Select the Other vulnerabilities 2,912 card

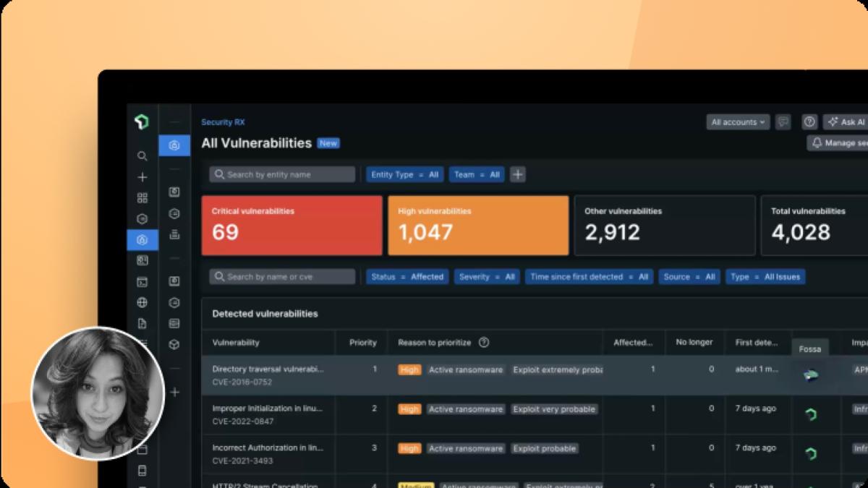[x=665, y=226]
